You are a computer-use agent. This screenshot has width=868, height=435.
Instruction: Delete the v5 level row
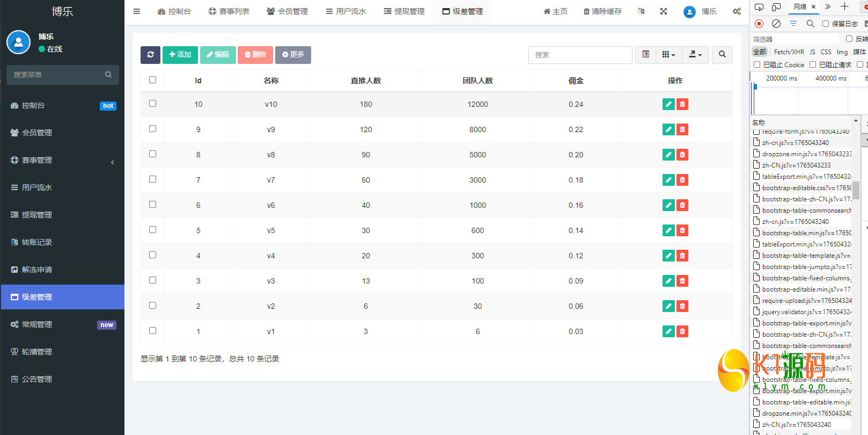[x=682, y=230]
